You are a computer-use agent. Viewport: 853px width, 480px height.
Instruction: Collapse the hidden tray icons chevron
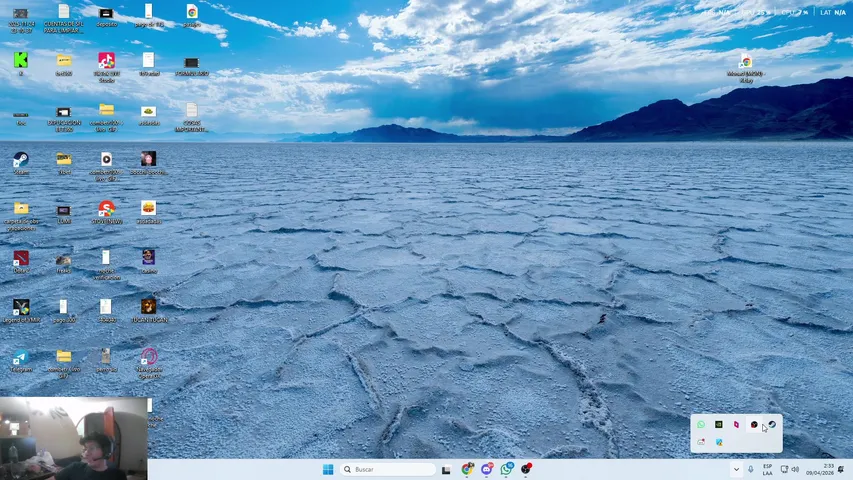[736, 469]
